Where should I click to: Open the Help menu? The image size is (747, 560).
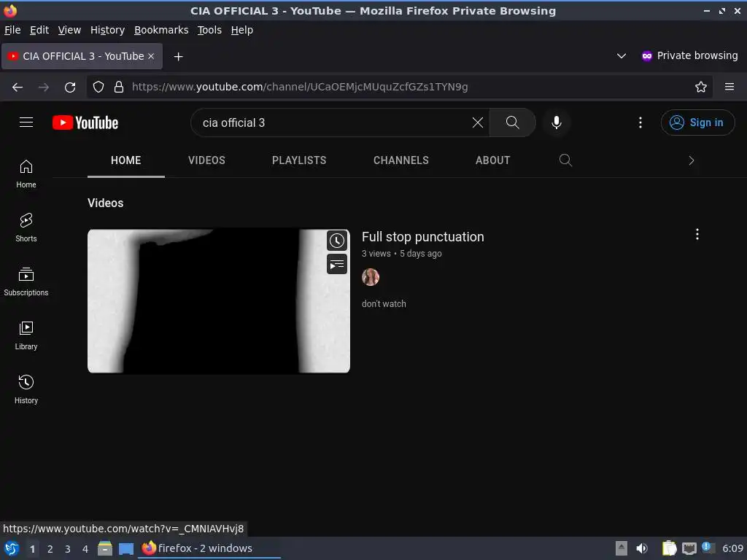click(242, 30)
